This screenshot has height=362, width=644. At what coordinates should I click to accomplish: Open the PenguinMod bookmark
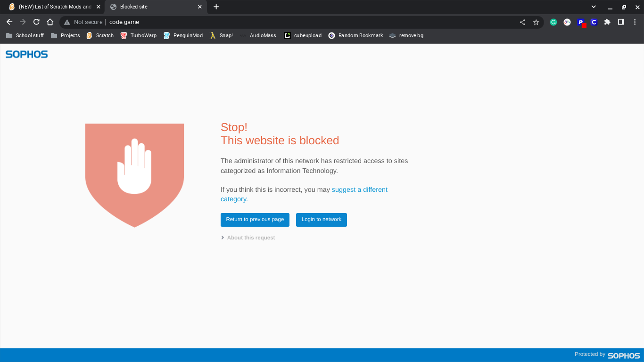tap(183, 35)
